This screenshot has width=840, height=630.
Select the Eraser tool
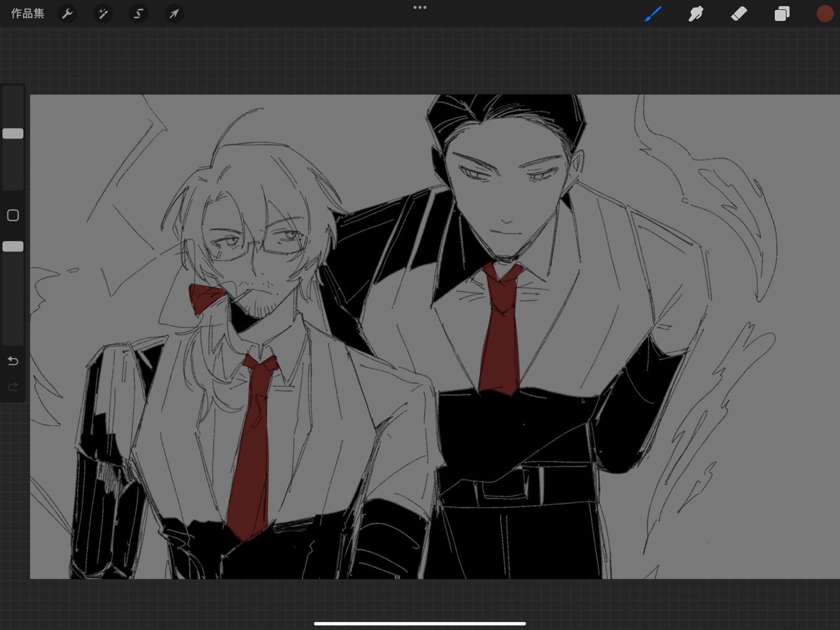[739, 13]
